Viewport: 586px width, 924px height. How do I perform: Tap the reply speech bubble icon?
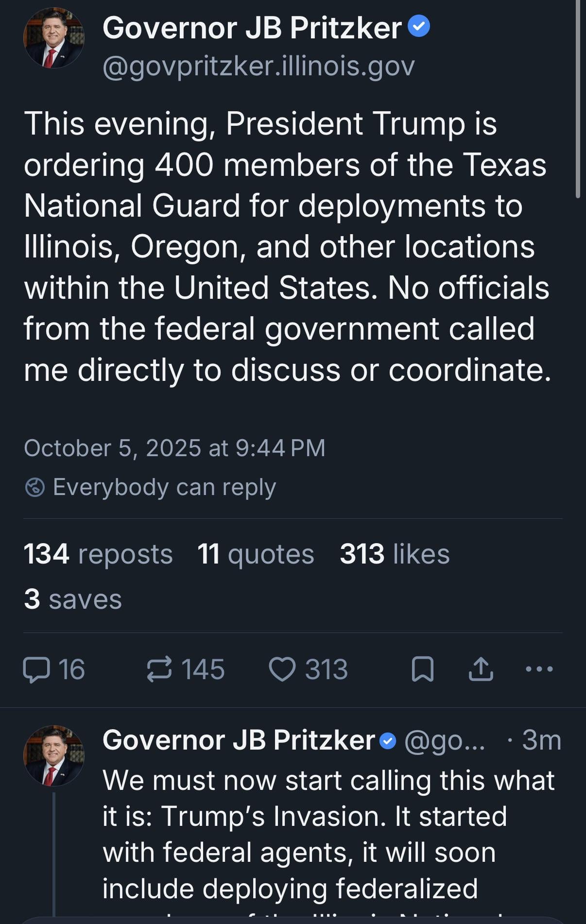pyautogui.click(x=36, y=669)
